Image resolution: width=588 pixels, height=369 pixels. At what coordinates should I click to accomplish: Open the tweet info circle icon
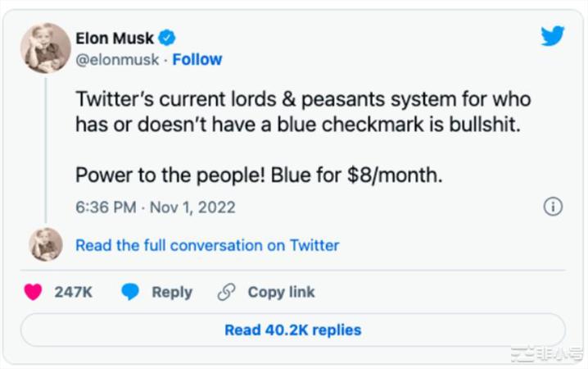pyautogui.click(x=553, y=207)
